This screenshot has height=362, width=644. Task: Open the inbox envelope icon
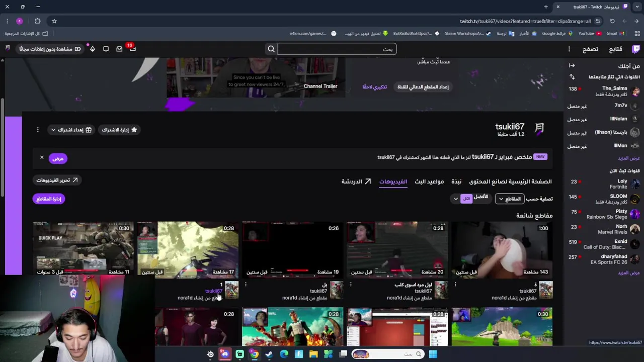(119, 49)
